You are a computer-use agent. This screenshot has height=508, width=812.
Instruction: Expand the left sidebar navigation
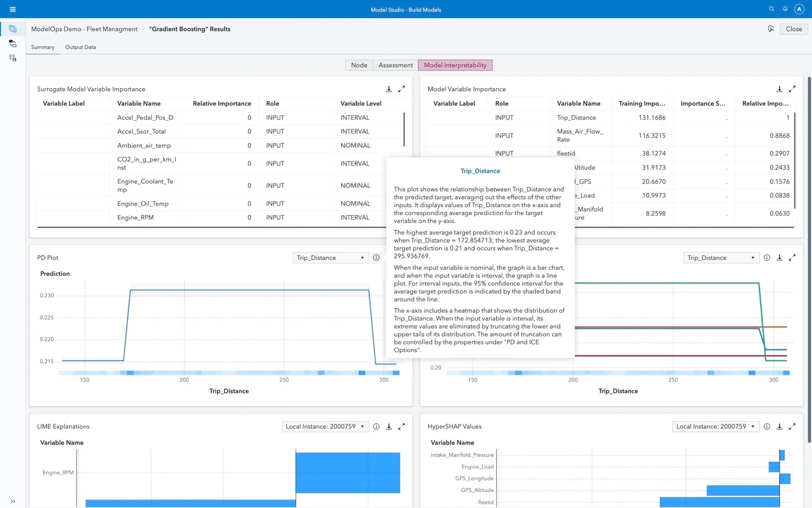[x=12, y=501]
